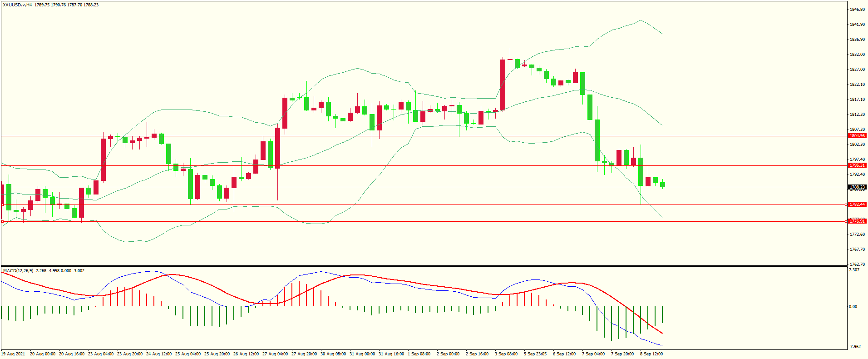
Task: Click the 0.00 MACD scale value
Action: 853,307
